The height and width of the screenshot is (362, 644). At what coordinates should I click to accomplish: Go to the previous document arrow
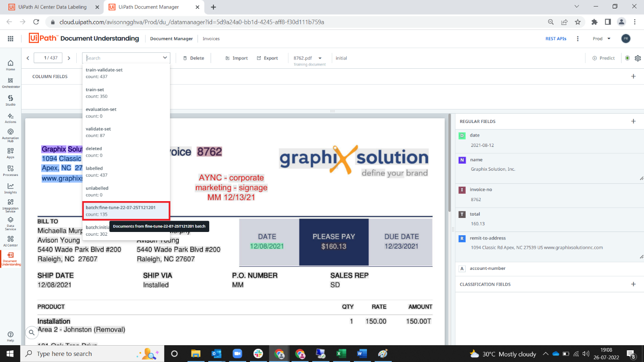28,58
